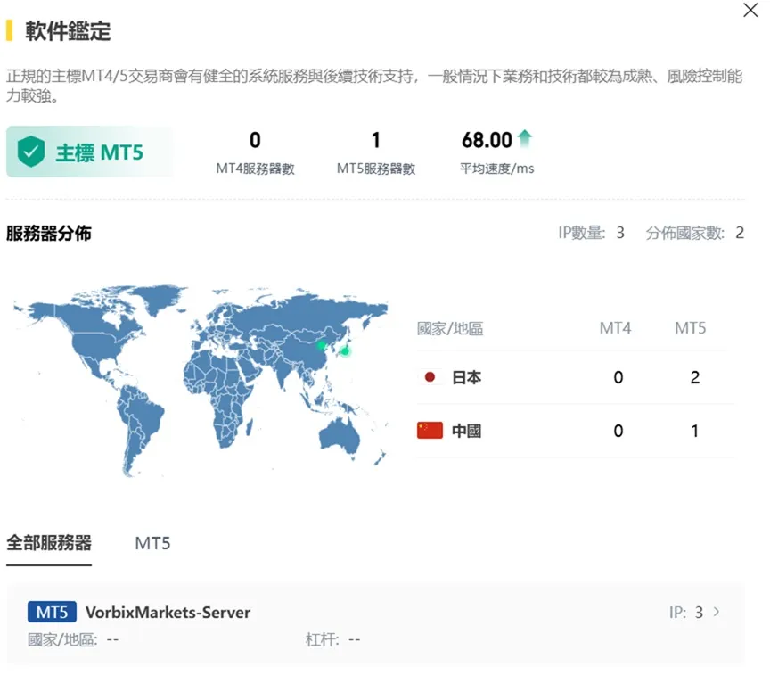Click the 主標 MT5 badge
The image size is (770, 700).
(x=89, y=152)
